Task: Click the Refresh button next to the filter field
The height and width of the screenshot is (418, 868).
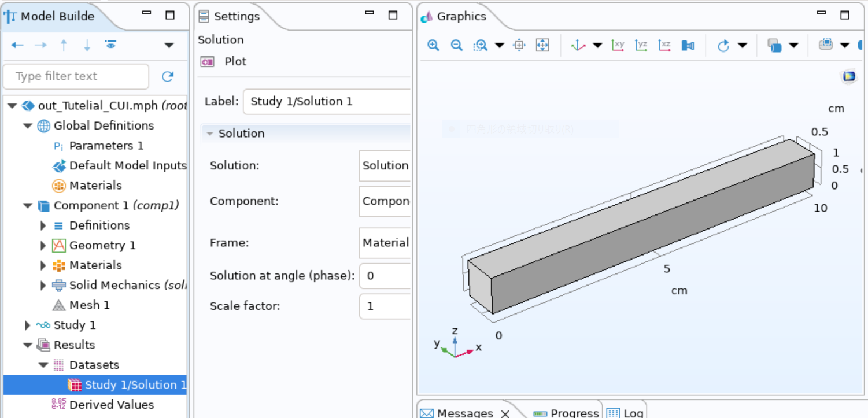Action: click(168, 76)
